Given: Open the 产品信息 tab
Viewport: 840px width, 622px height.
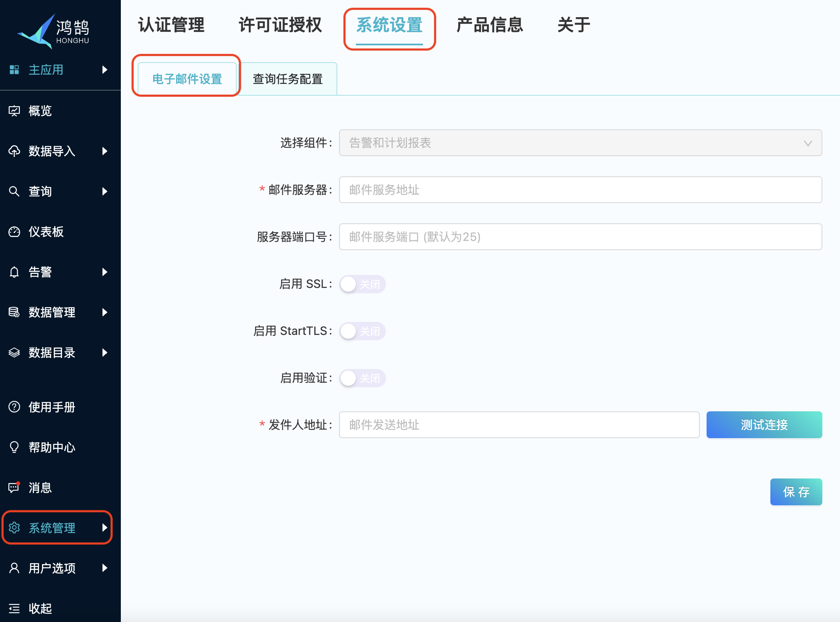Looking at the screenshot, I should coord(490,25).
